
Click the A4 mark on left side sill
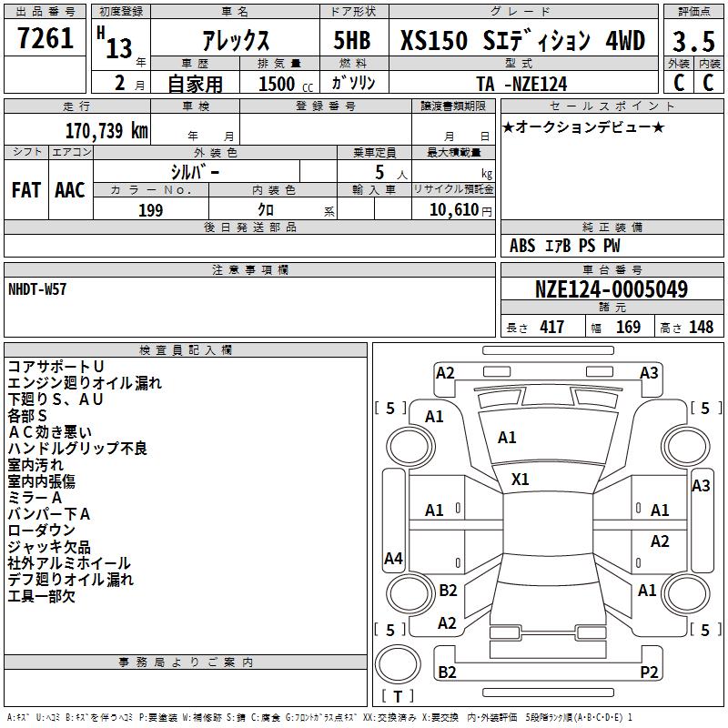pos(393,558)
